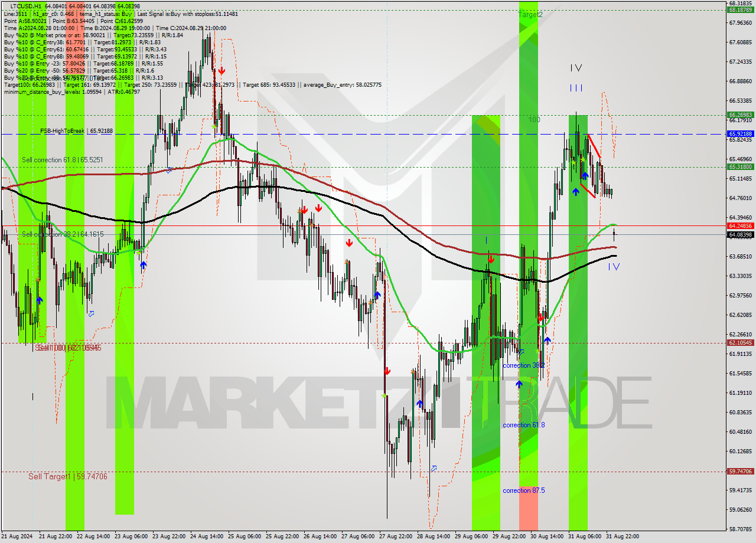Select the blue correction 61.8 label

(523, 425)
